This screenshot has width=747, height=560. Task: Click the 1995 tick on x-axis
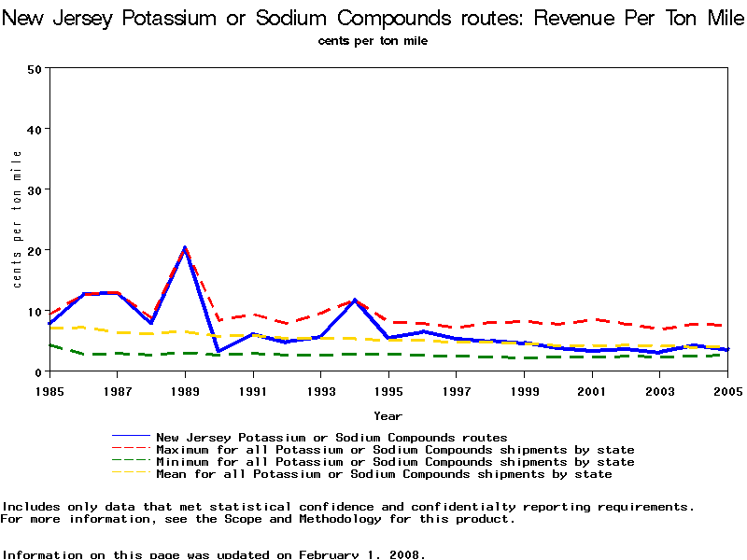tap(388, 390)
